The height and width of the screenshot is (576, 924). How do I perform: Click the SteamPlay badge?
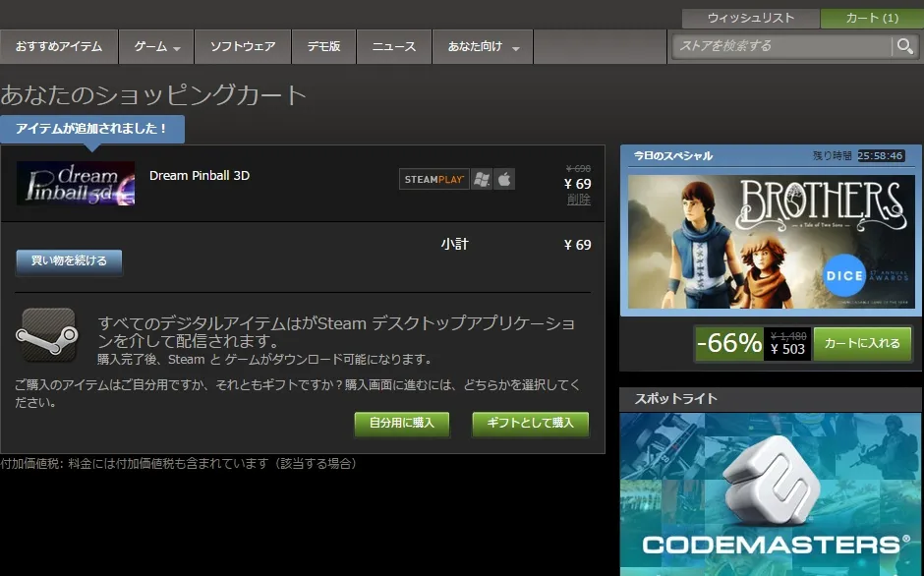[x=434, y=179]
